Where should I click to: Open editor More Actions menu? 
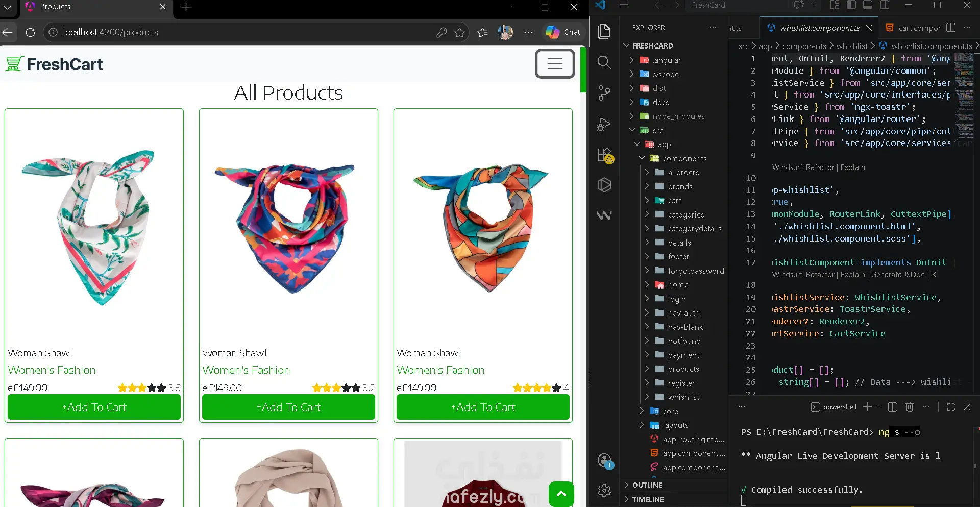click(x=967, y=28)
